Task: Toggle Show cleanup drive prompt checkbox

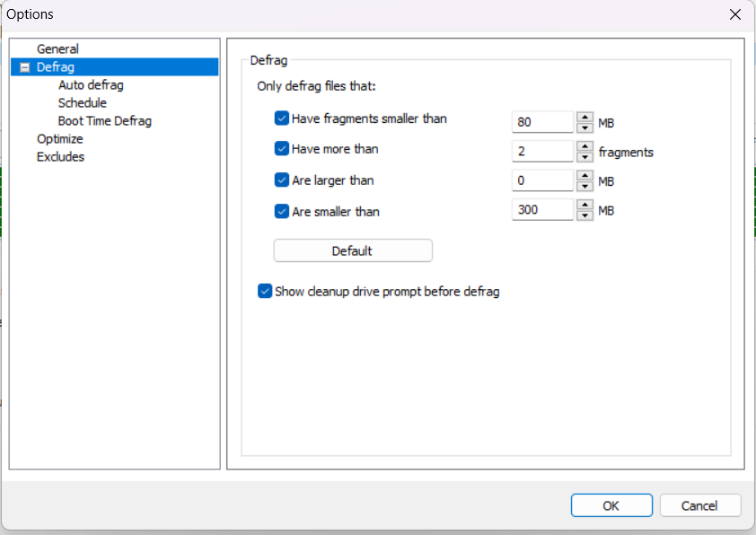Action: (x=265, y=291)
